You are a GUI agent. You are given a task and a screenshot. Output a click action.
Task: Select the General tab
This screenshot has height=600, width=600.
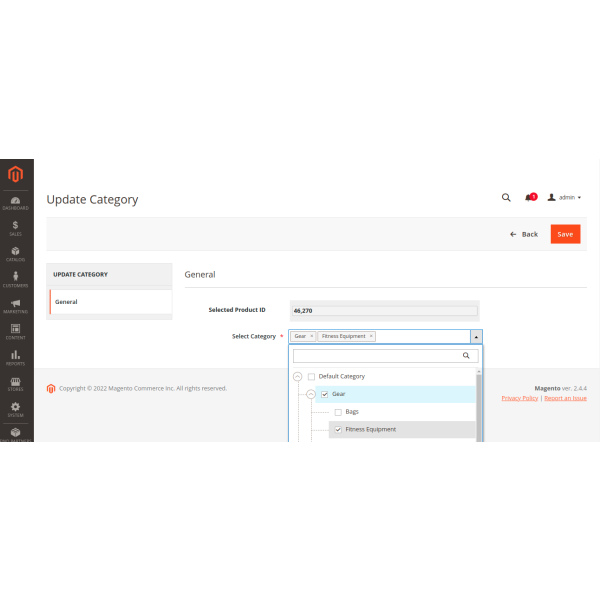point(110,302)
